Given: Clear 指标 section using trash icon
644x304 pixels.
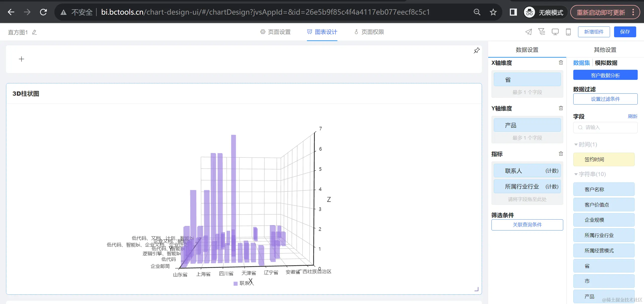Looking at the screenshot, I should click(561, 154).
